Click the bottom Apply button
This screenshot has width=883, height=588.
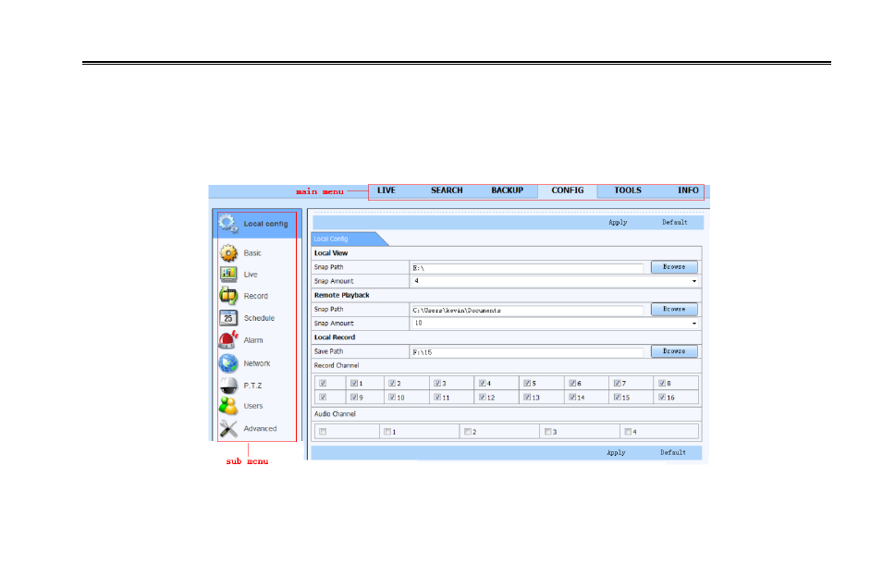tap(616, 453)
